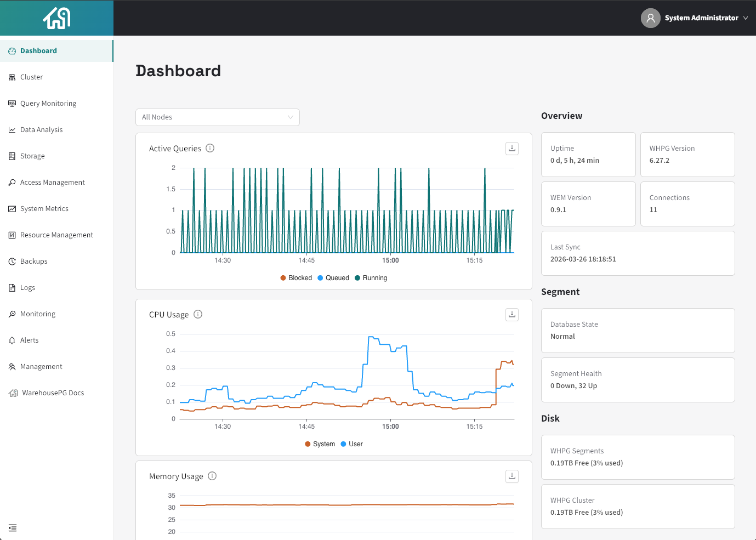Download the Active Queries chart
The image size is (756, 540).
(x=511, y=149)
